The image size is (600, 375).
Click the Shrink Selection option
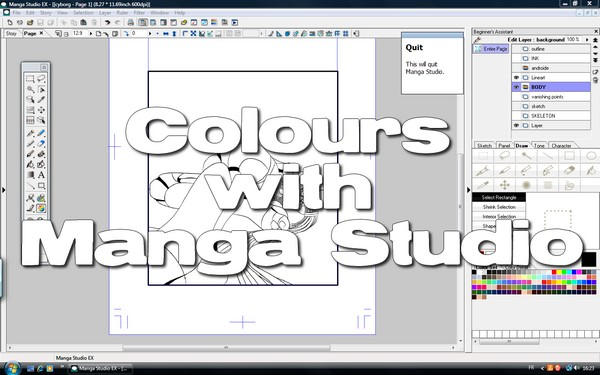[499, 207]
